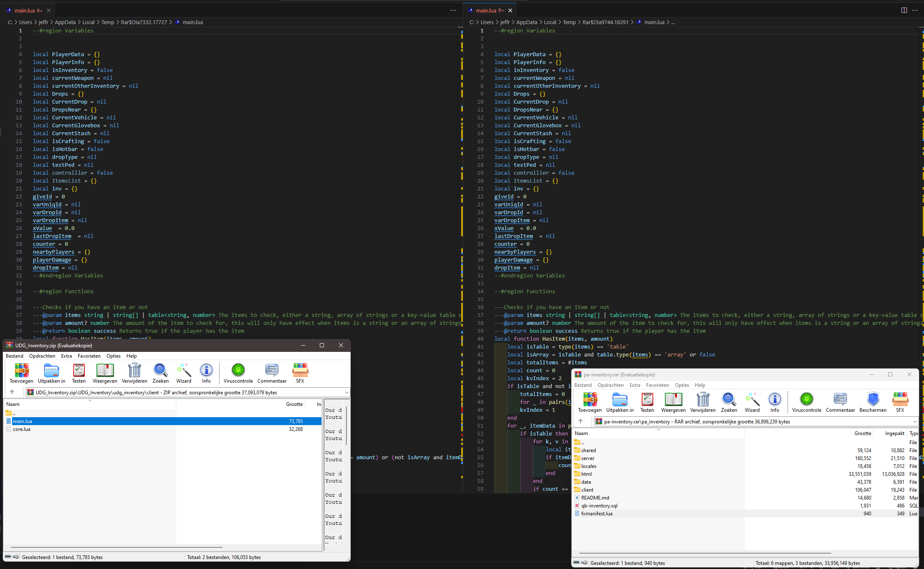Open Favorieten menu in UDG_Inventory.zip window
Image resolution: width=924 pixels, height=569 pixels.
coord(89,356)
